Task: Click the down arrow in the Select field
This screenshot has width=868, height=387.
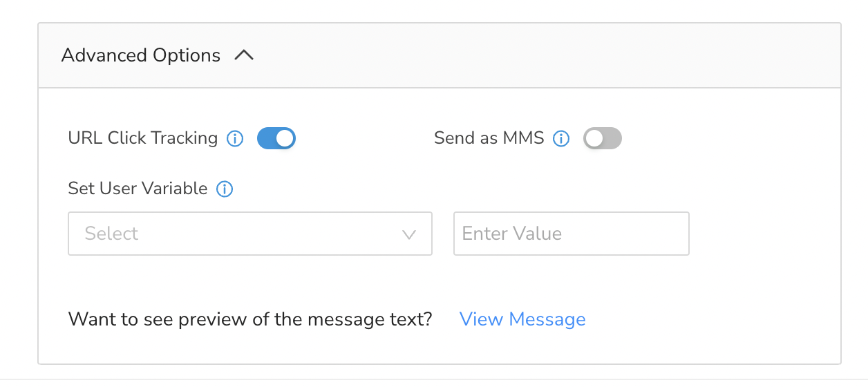Action: 409,234
